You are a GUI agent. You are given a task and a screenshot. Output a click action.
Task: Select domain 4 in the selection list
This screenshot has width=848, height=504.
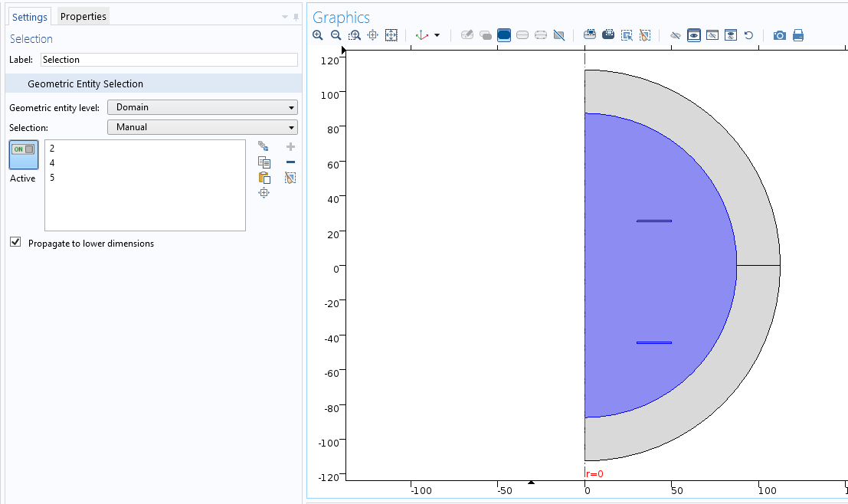pos(52,163)
